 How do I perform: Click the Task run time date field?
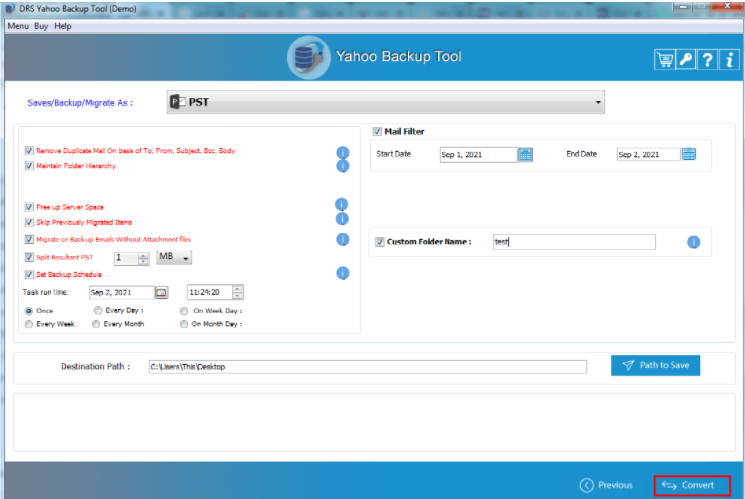click(x=122, y=292)
